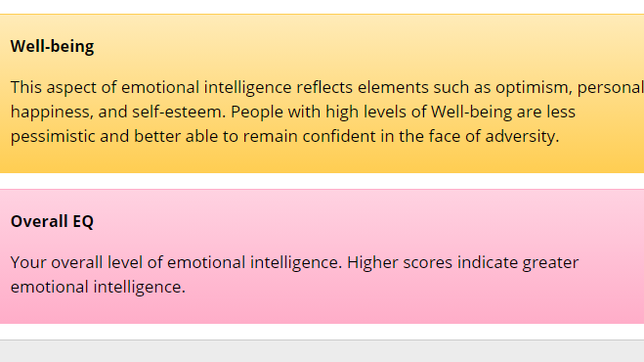
Task: Click the white gap between yellow and pink panels
Action: (322, 181)
